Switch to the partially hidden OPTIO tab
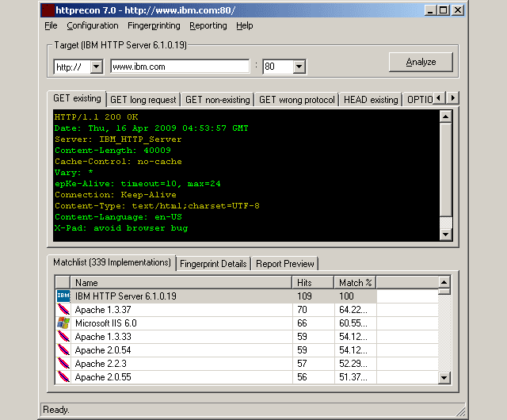The height and width of the screenshot is (420, 507). click(x=418, y=100)
